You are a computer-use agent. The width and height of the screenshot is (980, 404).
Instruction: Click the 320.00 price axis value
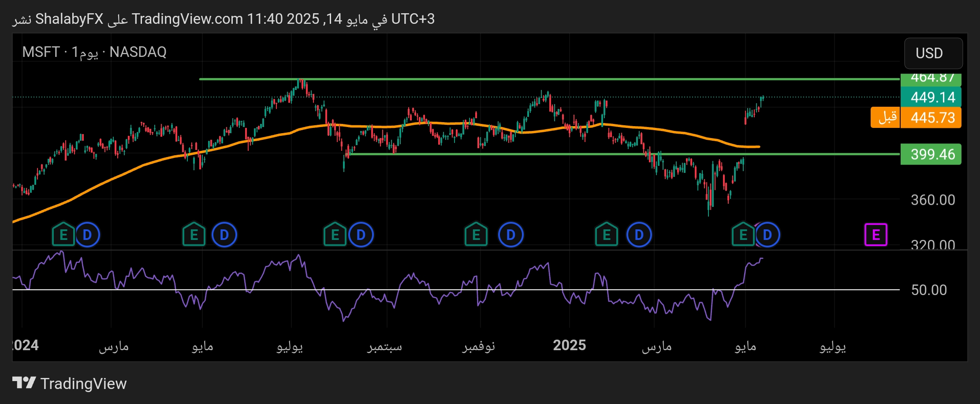coord(933,244)
